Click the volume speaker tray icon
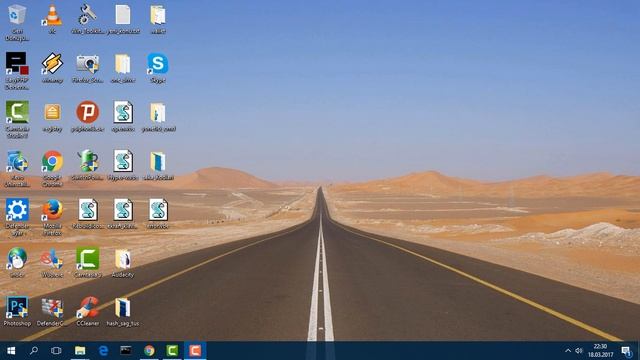 (x=579, y=351)
